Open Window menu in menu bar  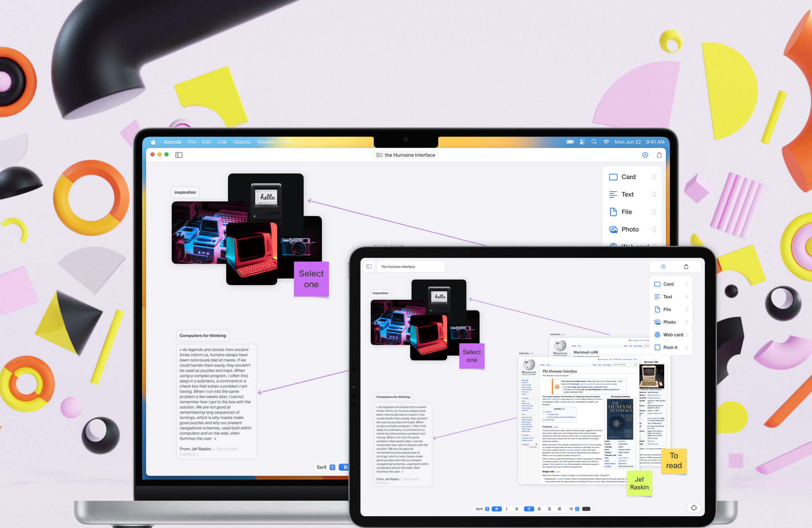pos(266,142)
